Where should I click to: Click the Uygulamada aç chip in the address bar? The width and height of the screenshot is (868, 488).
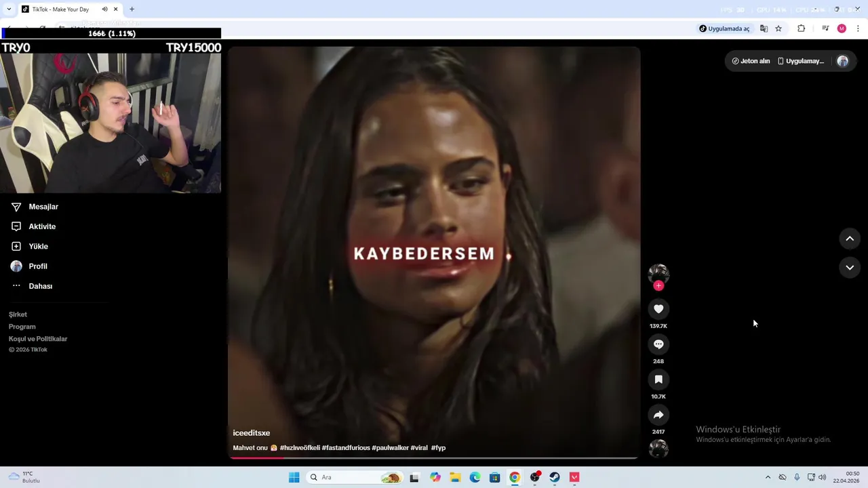(724, 28)
